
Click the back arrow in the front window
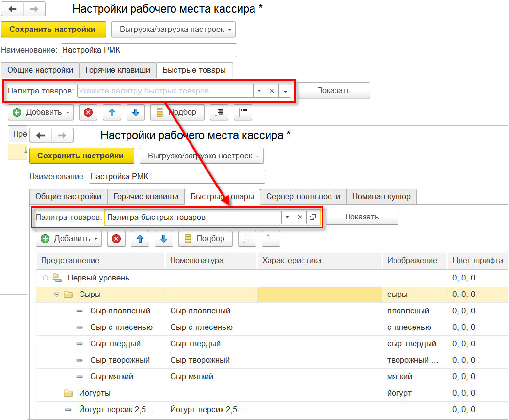pos(41,135)
